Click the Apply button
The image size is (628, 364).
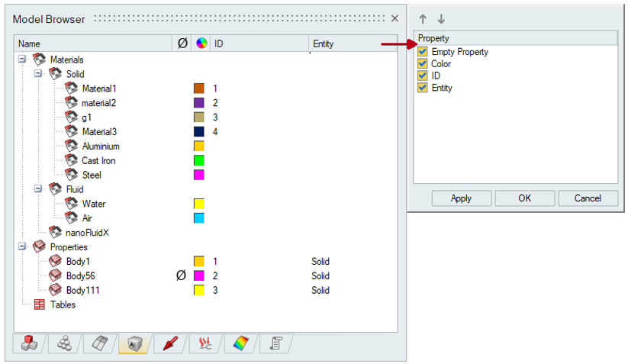pyautogui.click(x=462, y=198)
